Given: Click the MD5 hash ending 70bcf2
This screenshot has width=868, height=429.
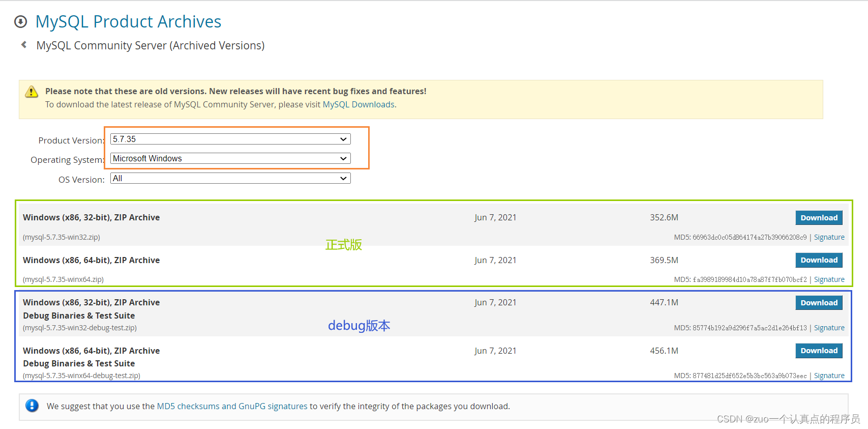Looking at the screenshot, I should point(750,279).
